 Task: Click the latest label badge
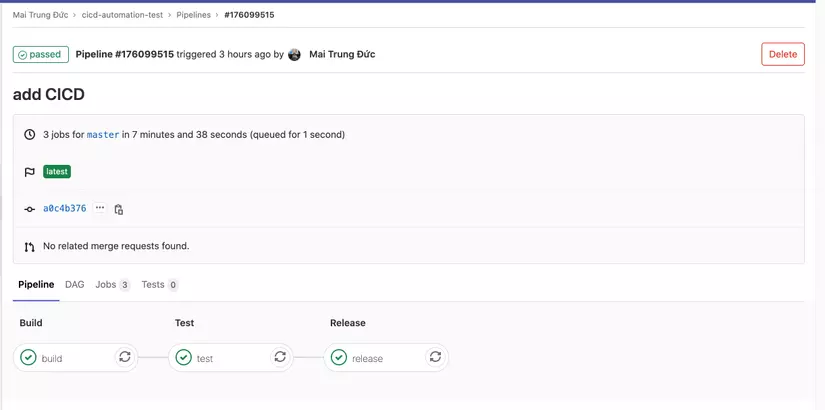(57, 172)
